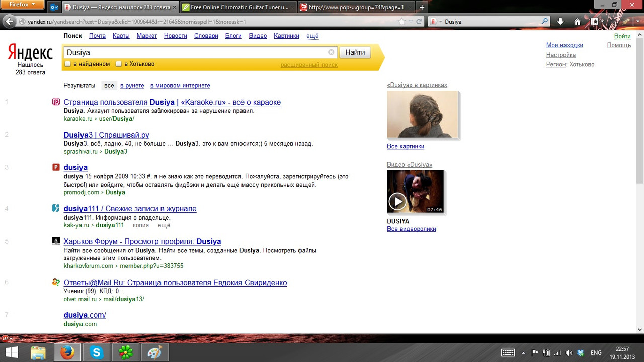This screenshot has height=362, width=644.
Task: Open the 'Все картинки' link
Action: pyautogui.click(x=406, y=146)
